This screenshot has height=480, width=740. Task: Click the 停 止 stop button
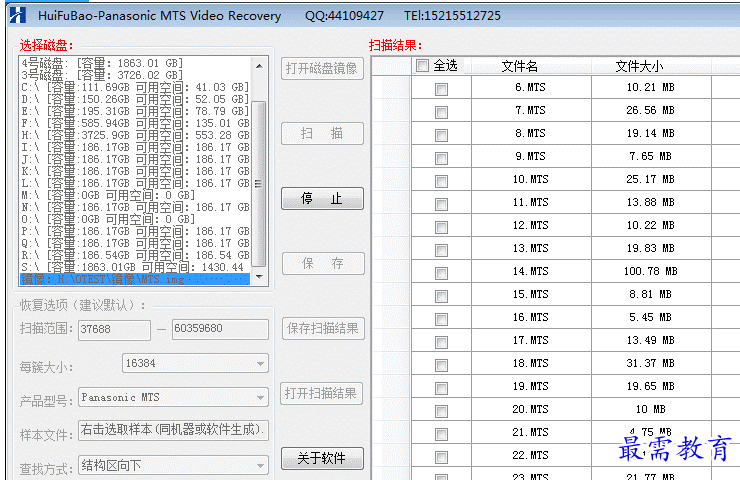tap(322, 199)
